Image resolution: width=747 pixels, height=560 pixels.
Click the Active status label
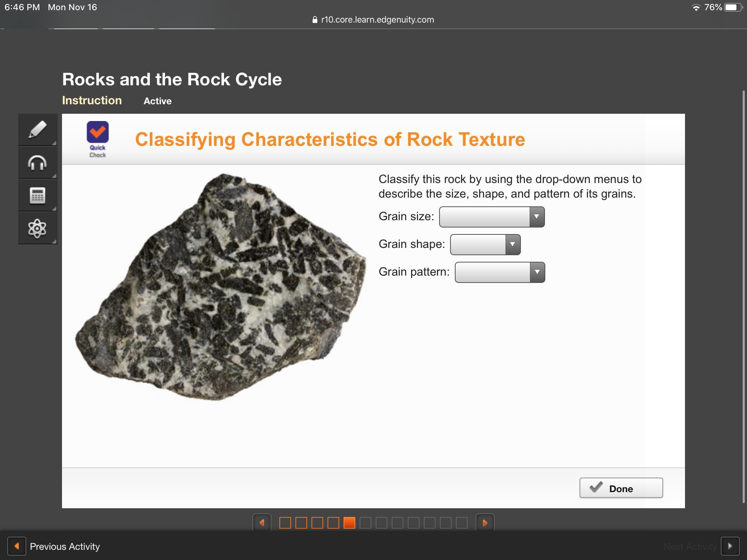pyautogui.click(x=157, y=101)
